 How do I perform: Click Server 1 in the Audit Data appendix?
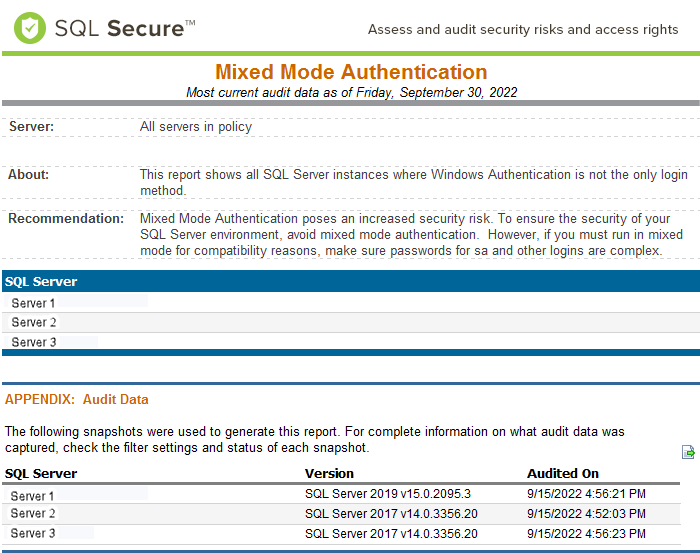[33, 495]
